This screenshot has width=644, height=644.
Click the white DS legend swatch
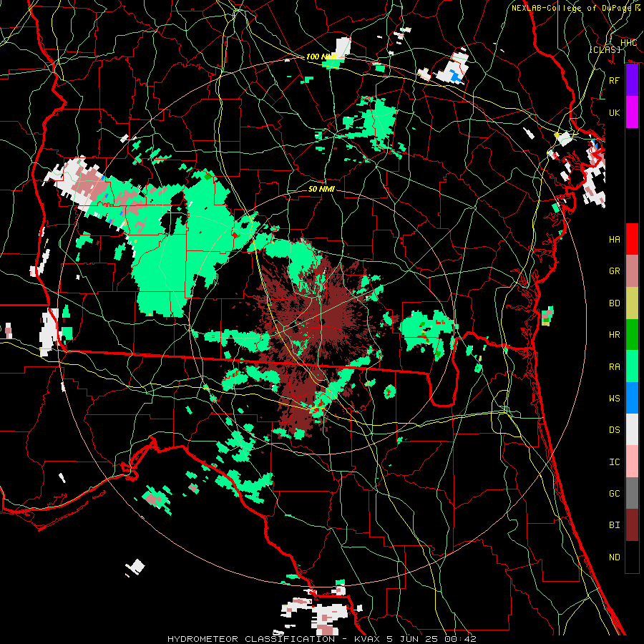click(632, 429)
